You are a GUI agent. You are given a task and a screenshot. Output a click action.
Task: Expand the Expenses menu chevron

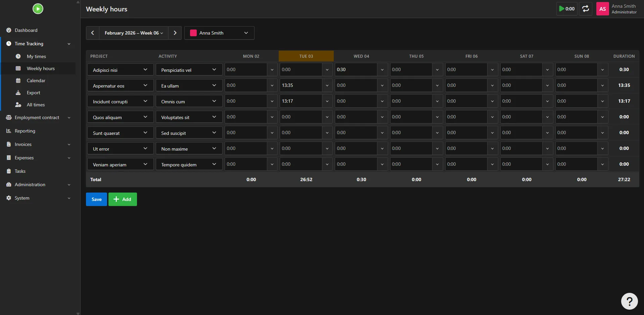coord(69,158)
